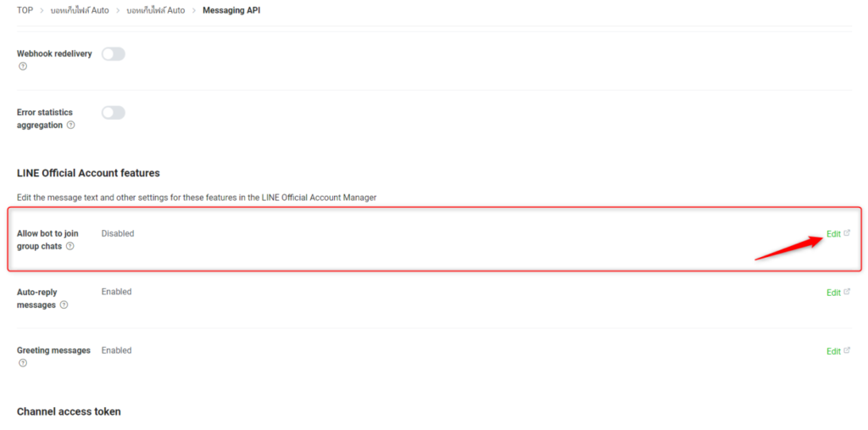Open help icon next to Auto-reply messages
868x430 pixels.
[64, 305]
